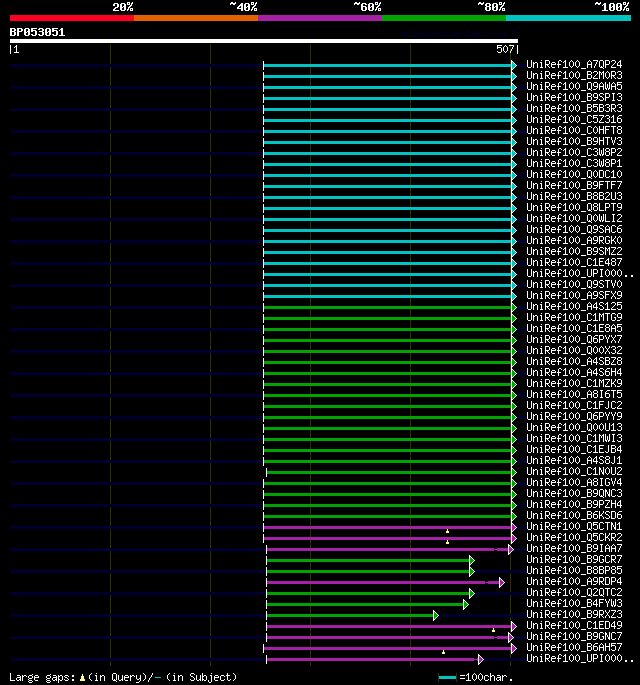Select the UniRef100_C0HFT8 label

(x=574, y=130)
